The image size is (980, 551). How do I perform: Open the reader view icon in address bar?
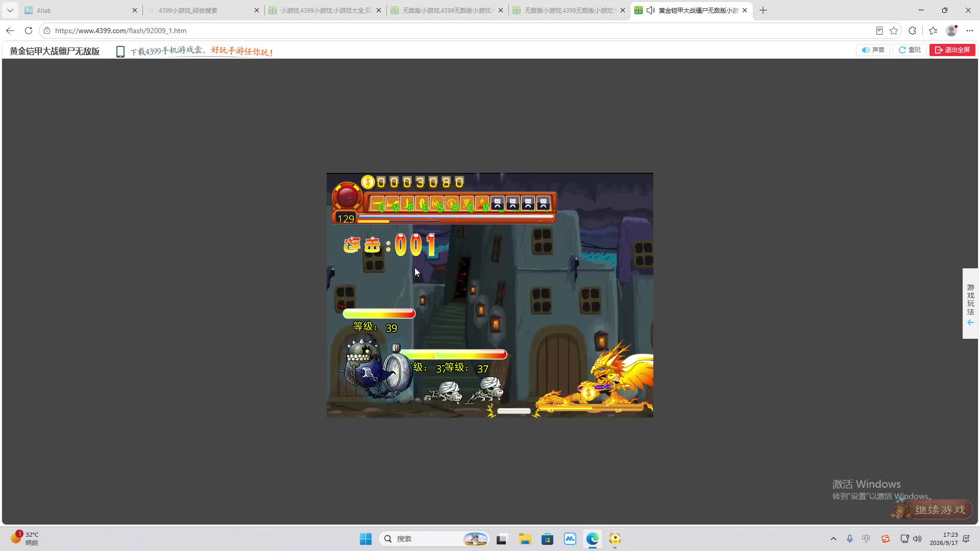[879, 31]
